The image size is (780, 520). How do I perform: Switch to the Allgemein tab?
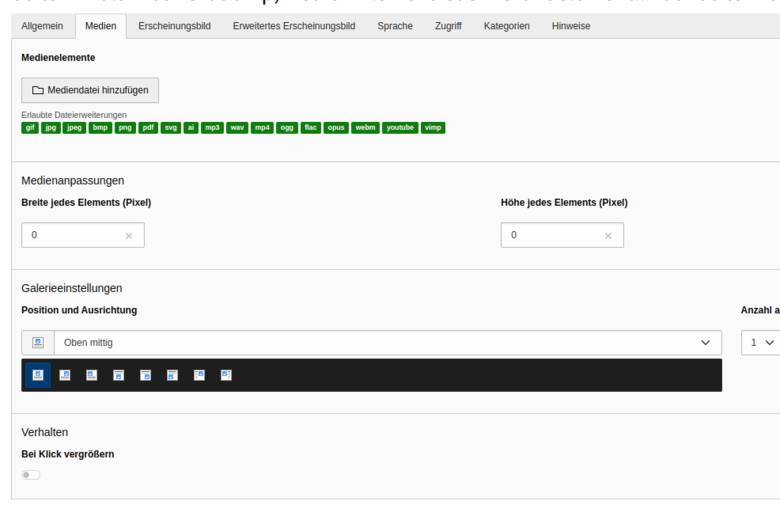(x=42, y=26)
